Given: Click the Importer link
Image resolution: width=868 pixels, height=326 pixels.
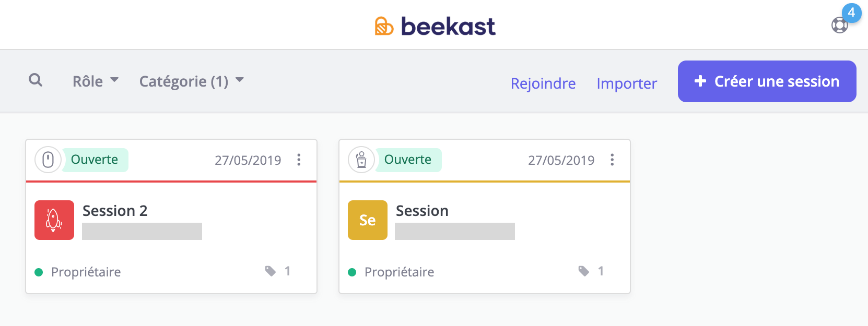Looking at the screenshot, I should pos(627,83).
